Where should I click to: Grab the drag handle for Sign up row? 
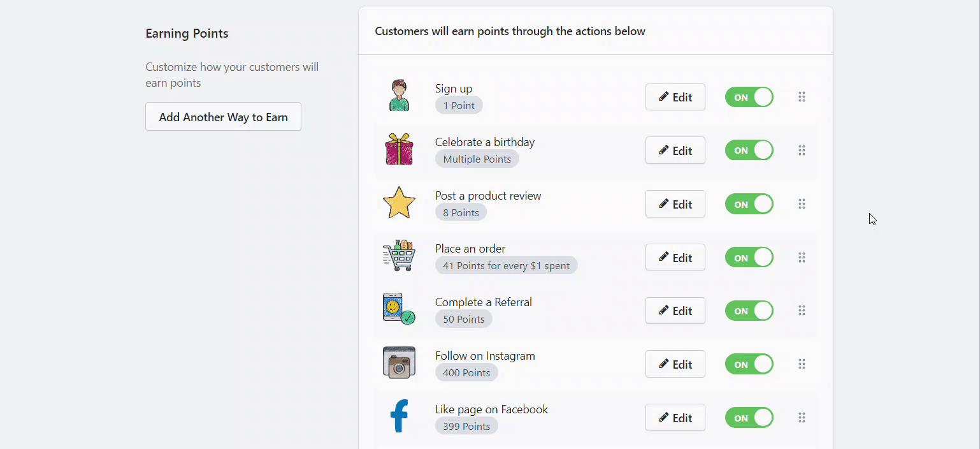(802, 97)
